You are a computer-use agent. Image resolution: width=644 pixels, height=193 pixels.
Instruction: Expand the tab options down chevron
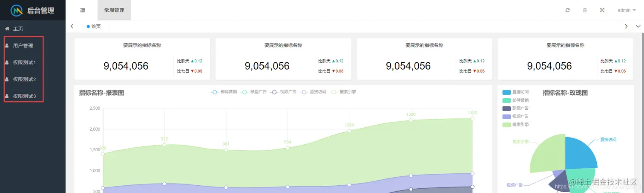click(638, 26)
